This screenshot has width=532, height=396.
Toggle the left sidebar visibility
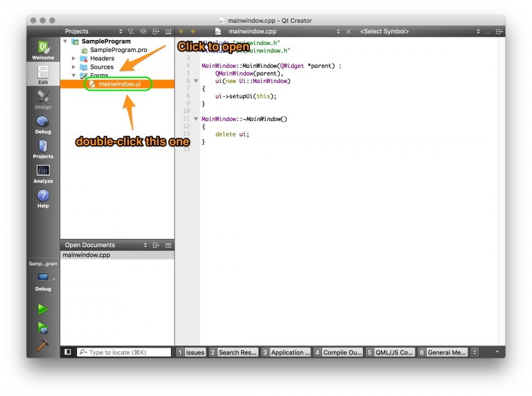67,352
